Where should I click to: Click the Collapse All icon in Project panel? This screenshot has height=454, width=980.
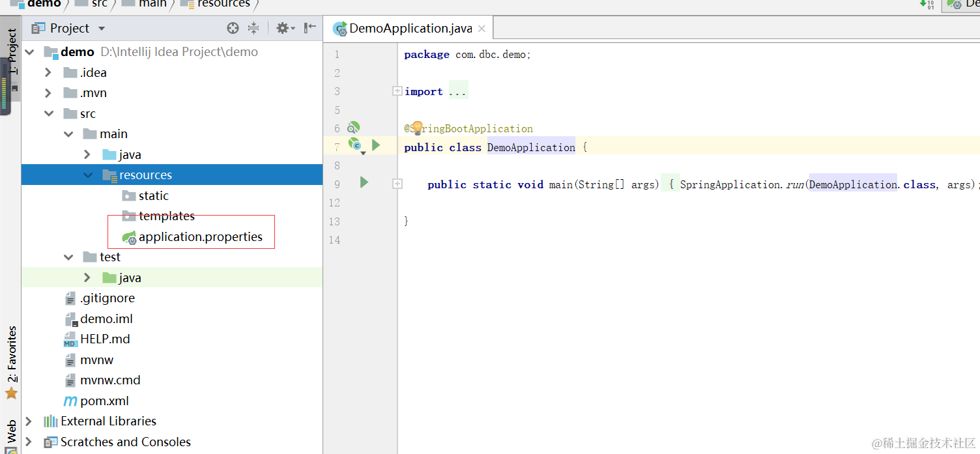click(253, 28)
